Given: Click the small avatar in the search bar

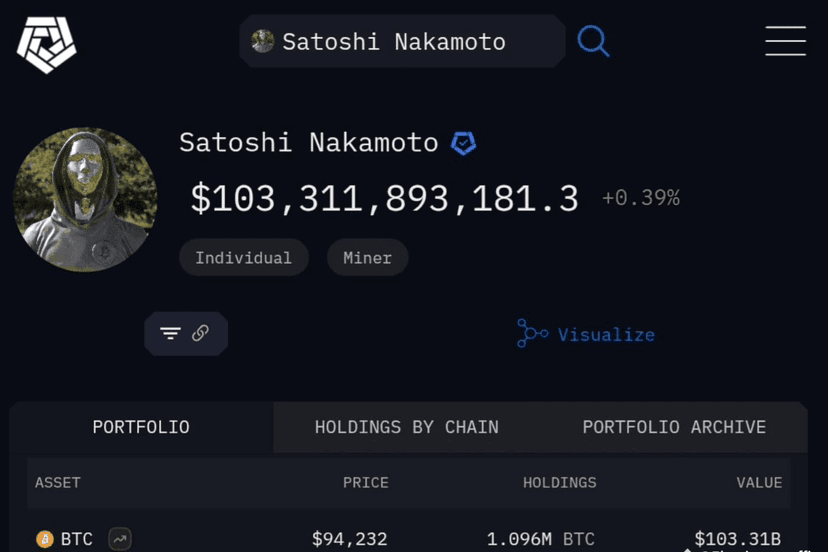Looking at the screenshot, I should tap(262, 41).
